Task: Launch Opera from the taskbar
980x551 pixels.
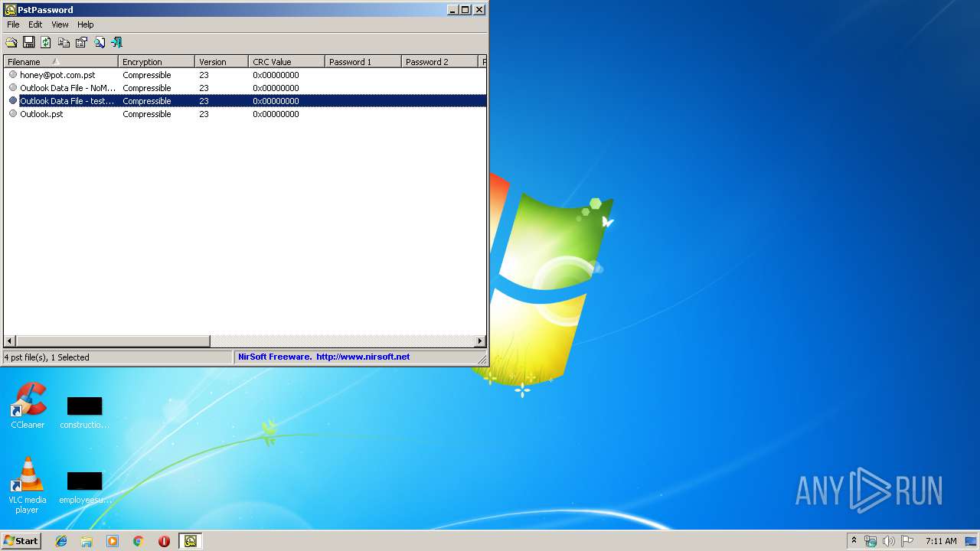Action: (x=164, y=541)
